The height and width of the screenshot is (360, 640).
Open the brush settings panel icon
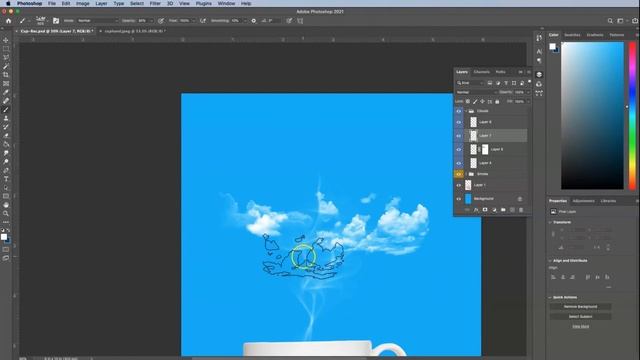point(56,20)
